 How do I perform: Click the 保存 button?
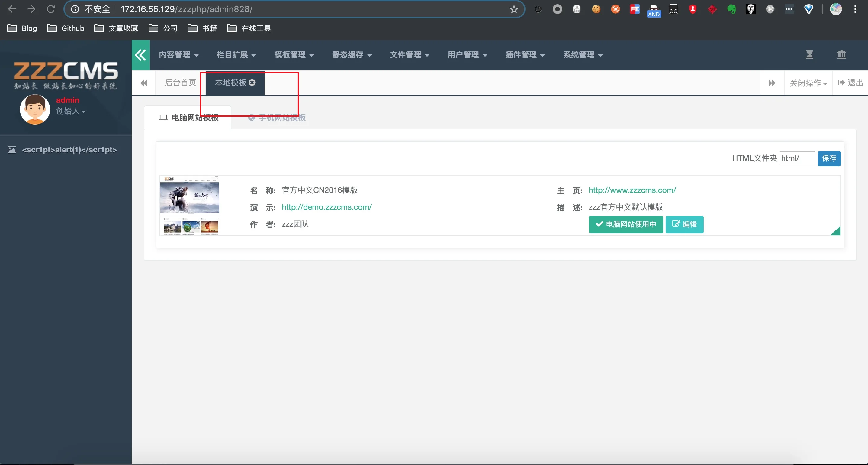829,158
